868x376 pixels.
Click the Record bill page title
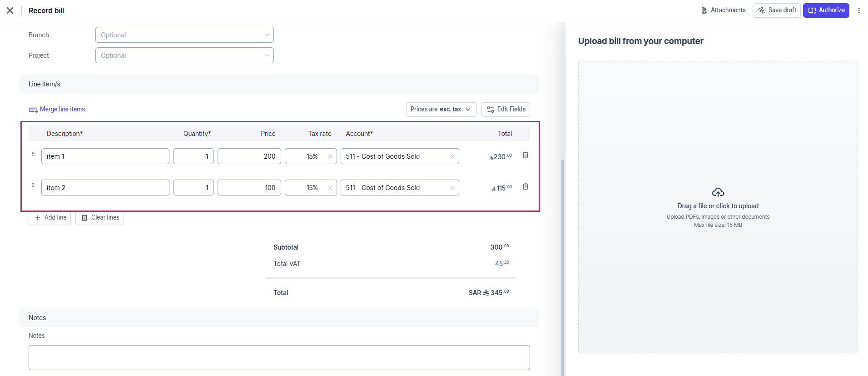(46, 10)
